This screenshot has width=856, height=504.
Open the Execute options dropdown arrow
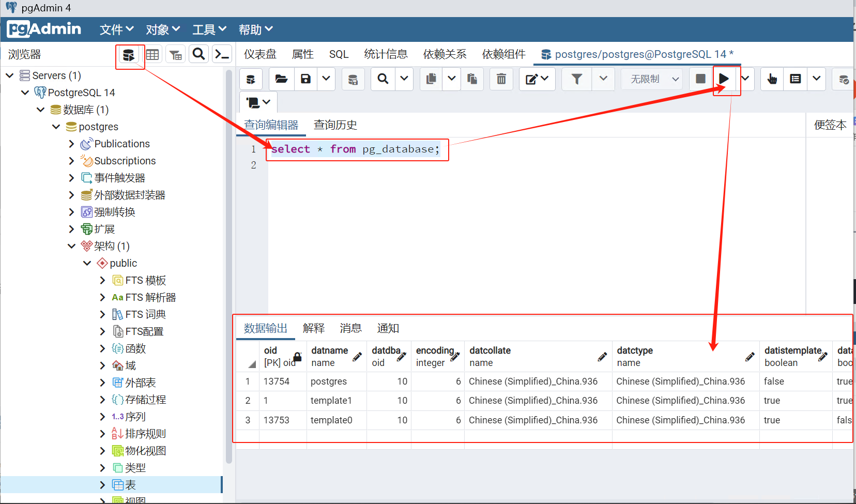pyautogui.click(x=745, y=79)
